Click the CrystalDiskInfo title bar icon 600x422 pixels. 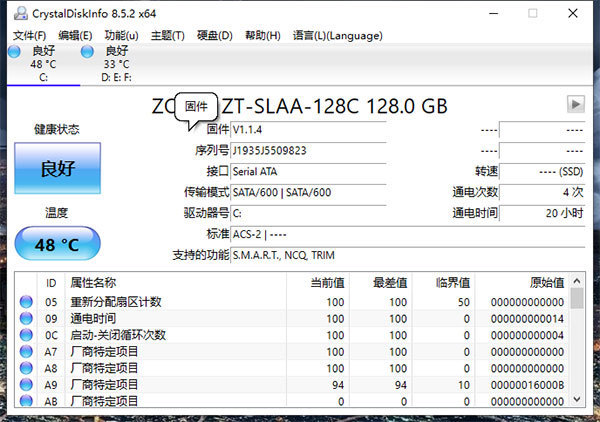21,13
